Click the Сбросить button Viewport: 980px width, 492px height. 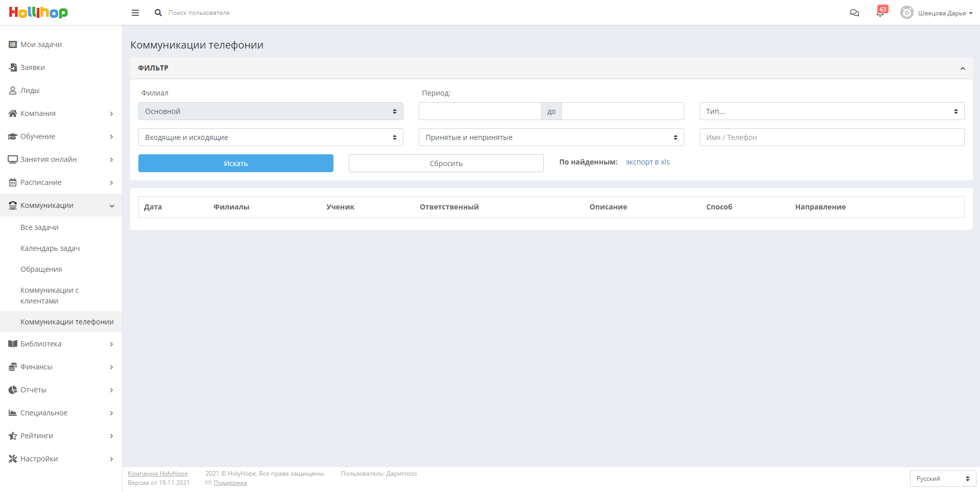[x=446, y=163]
